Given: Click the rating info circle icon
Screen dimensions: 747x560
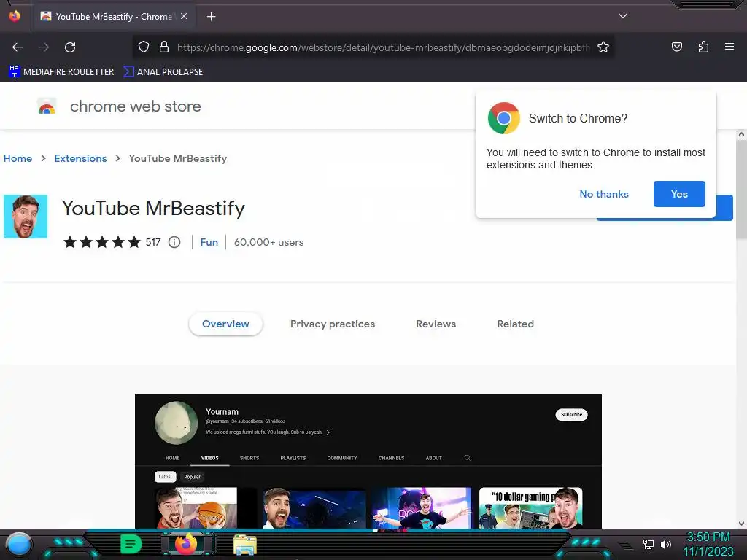Looking at the screenshot, I should pos(174,242).
